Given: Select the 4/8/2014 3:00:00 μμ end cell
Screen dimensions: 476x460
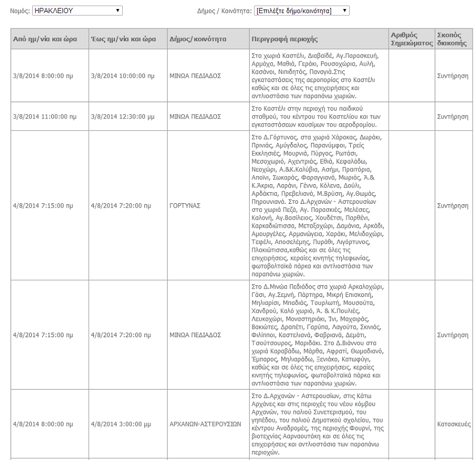Looking at the screenshot, I should (x=121, y=424).
